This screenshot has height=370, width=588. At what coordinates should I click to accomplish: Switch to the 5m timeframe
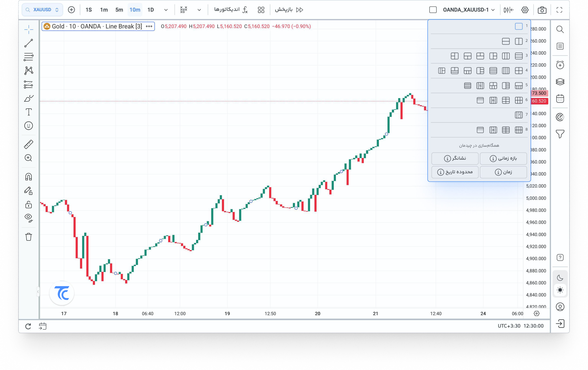tap(119, 10)
